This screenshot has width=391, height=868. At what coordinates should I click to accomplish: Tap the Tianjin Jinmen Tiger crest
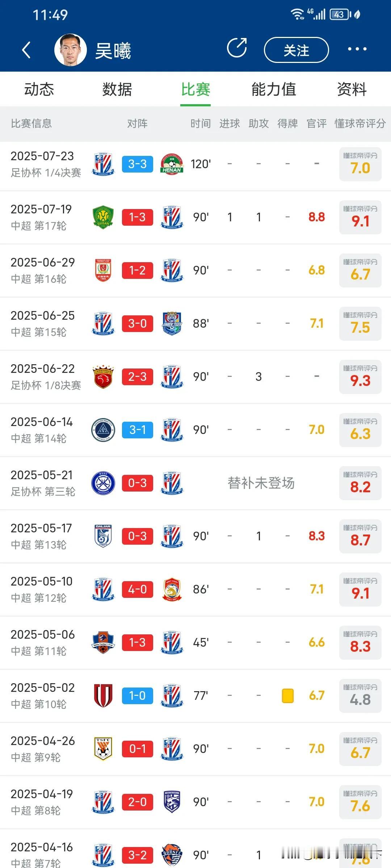click(172, 324)
